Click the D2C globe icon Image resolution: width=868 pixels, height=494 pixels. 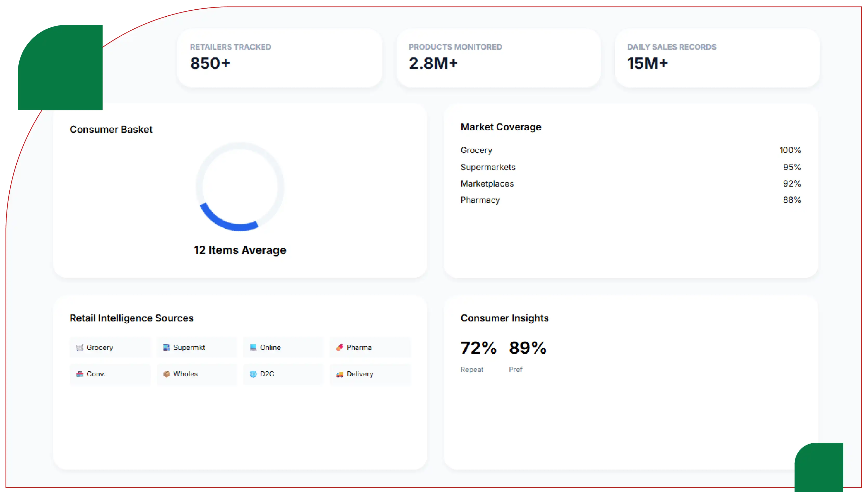tap(253, 374)
